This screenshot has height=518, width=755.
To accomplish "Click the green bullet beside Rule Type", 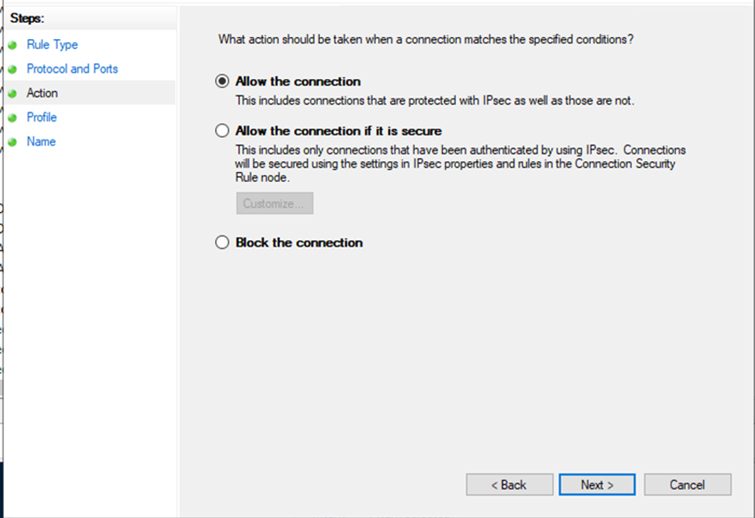I will click(12, 45).
